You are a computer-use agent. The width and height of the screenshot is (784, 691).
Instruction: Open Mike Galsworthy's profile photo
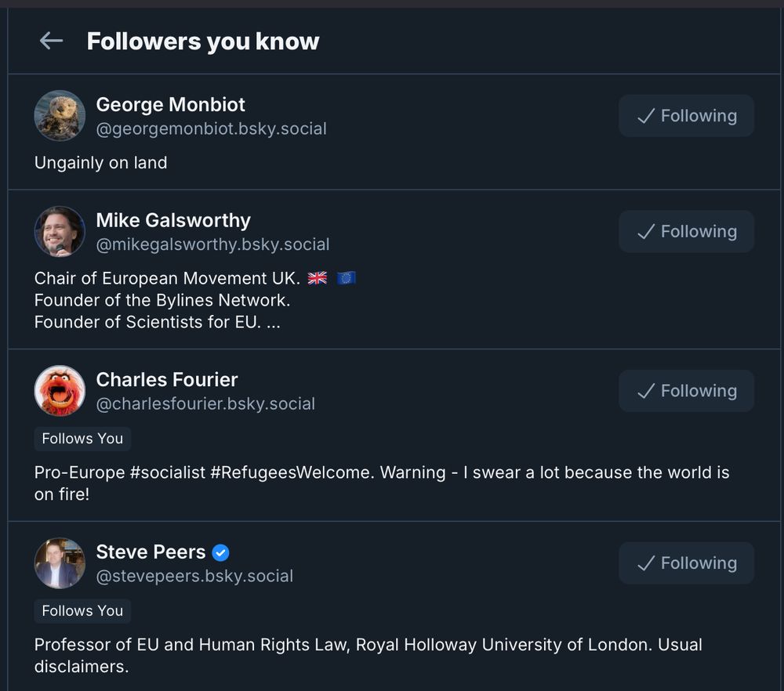tap(60, 232)
